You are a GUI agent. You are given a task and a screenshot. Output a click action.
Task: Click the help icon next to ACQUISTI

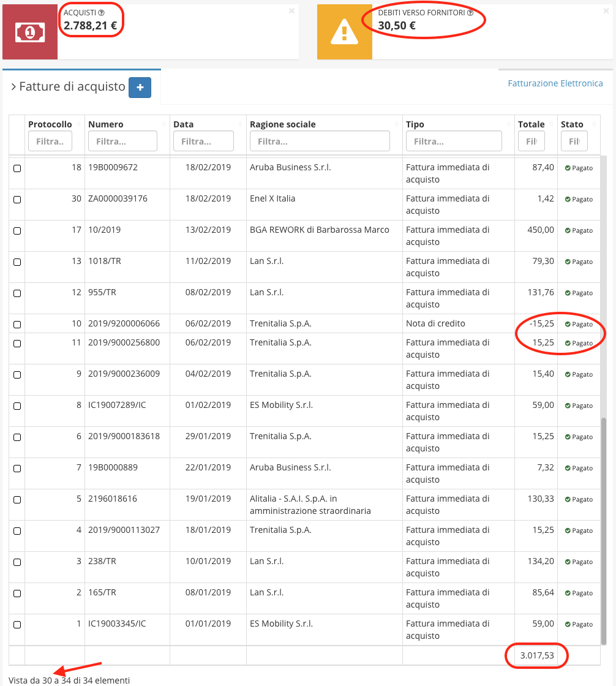point(102,13)
